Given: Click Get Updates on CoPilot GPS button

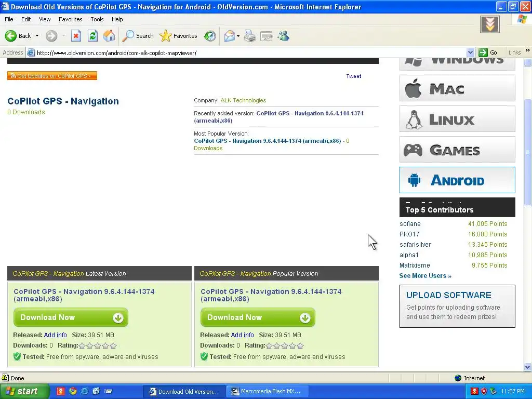Looking at the screenshot, I should (x=52, y=76).
